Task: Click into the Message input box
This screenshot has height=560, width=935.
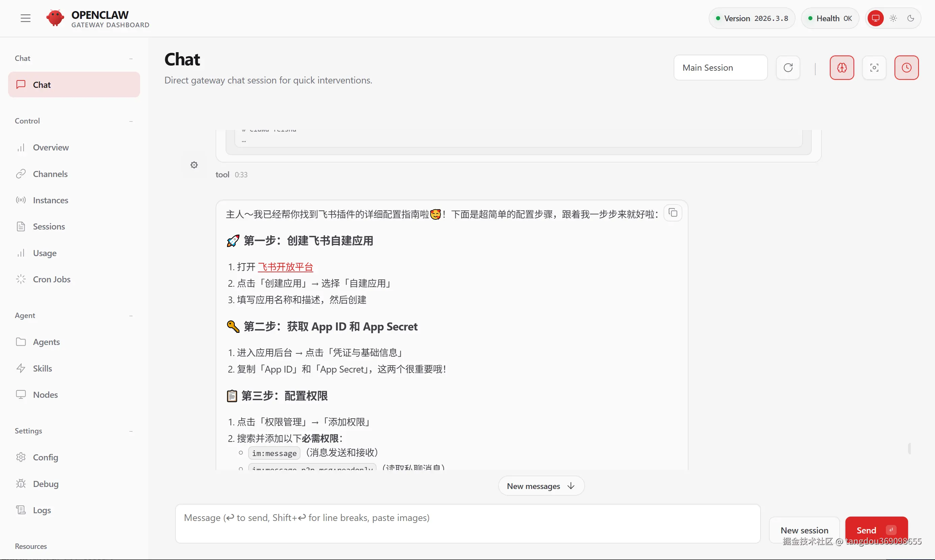Action: point(467,524)
